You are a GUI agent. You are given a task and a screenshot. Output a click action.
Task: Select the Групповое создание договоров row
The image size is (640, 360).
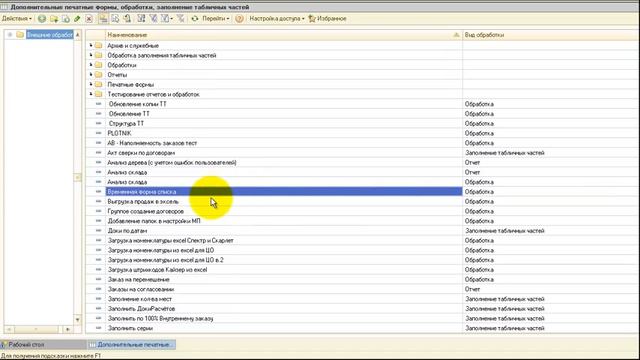click(362, 211)
